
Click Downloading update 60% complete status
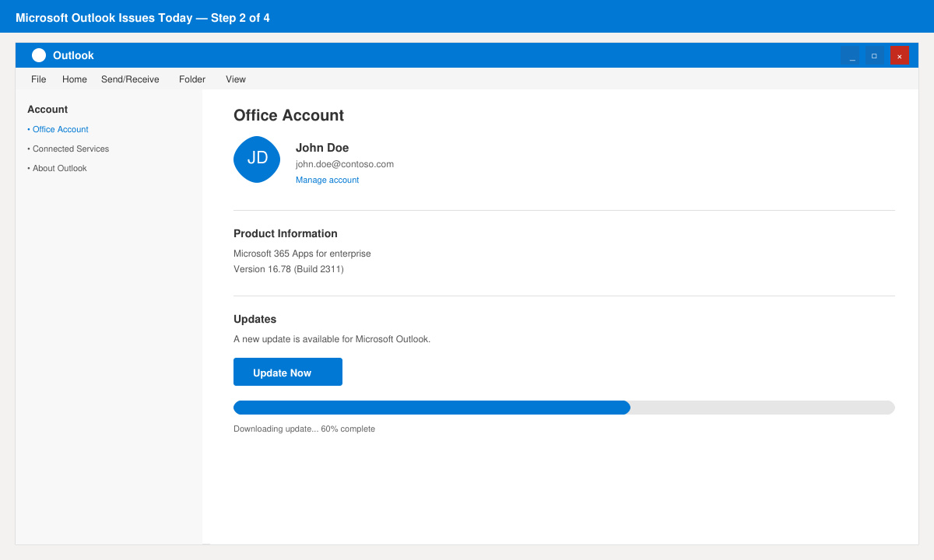pos(304,429)
